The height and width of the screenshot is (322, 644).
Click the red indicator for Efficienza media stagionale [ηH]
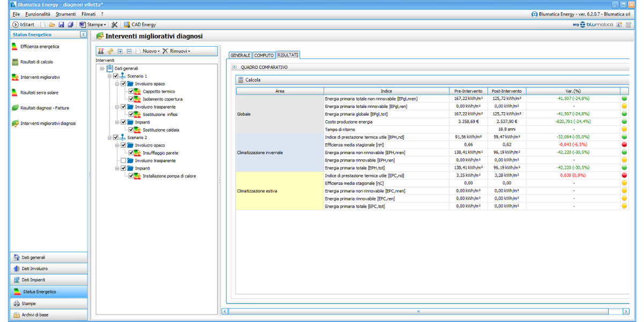coord(624,145)
